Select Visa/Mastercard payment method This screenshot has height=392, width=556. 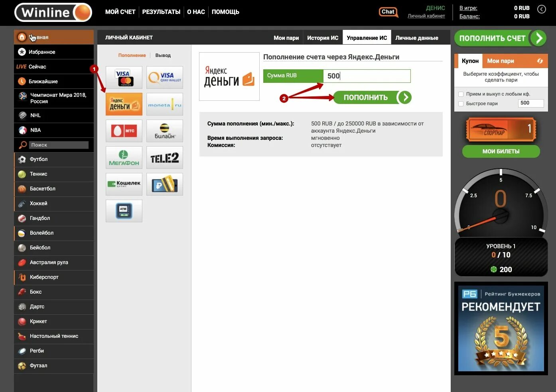(124, 77)
